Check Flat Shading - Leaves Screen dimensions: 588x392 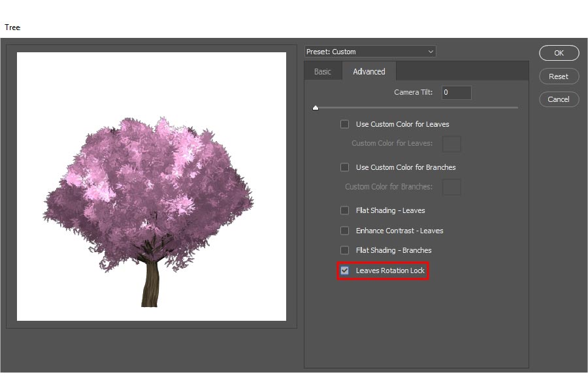tap(344, 210)
